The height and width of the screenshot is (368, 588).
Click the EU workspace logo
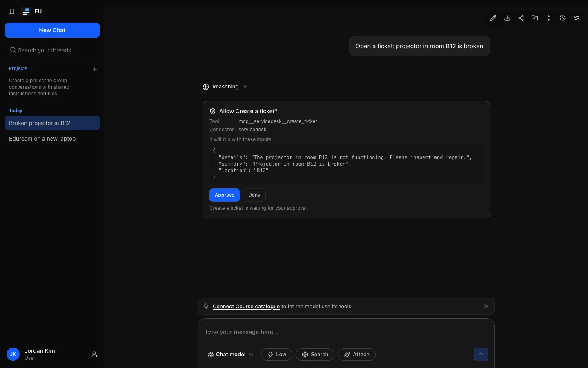[x=26, y=11]
